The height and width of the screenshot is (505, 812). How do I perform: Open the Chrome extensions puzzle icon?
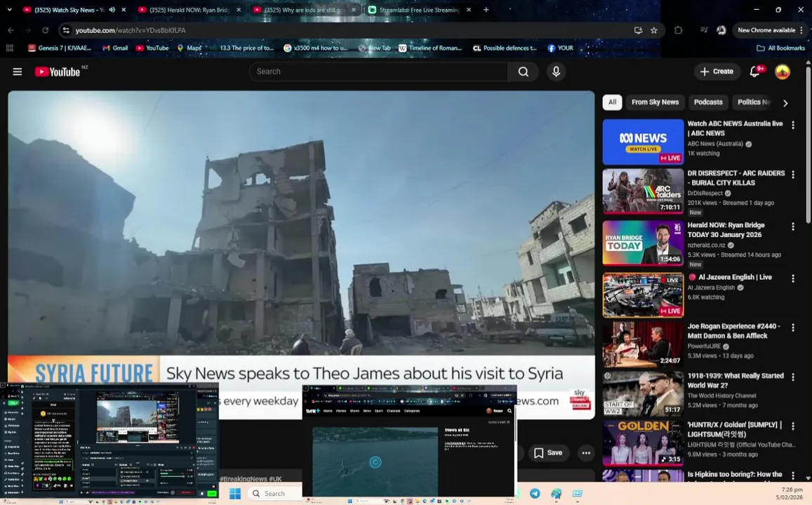coord(678,30)
